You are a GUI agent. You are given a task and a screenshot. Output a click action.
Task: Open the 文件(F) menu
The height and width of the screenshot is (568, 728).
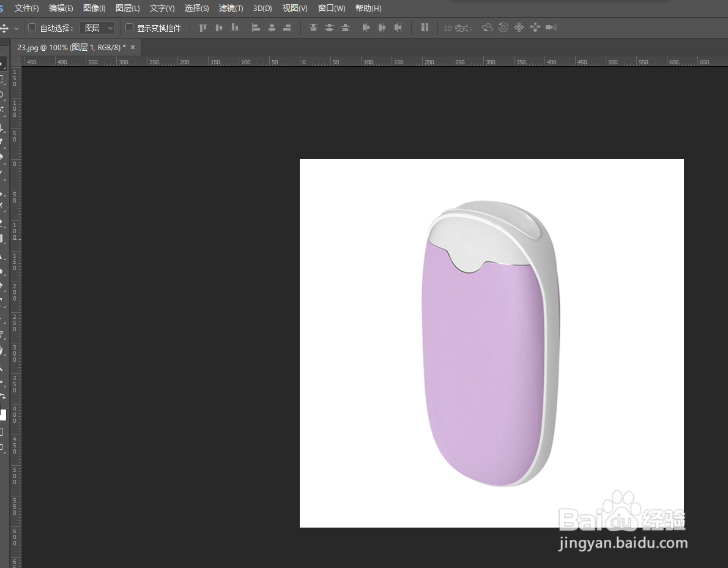click(x=26, y=9)
